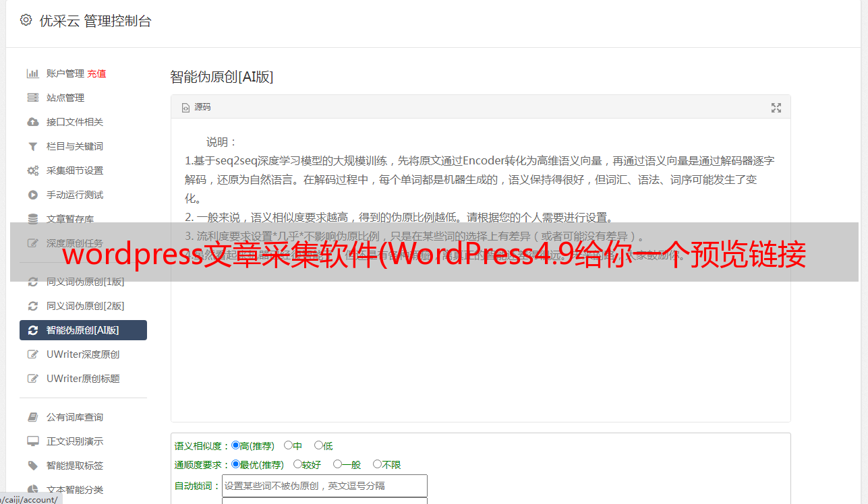The image size is (868, 504).
Task: Click the gears icon for 采集细节设置
Action: [32, 170]
